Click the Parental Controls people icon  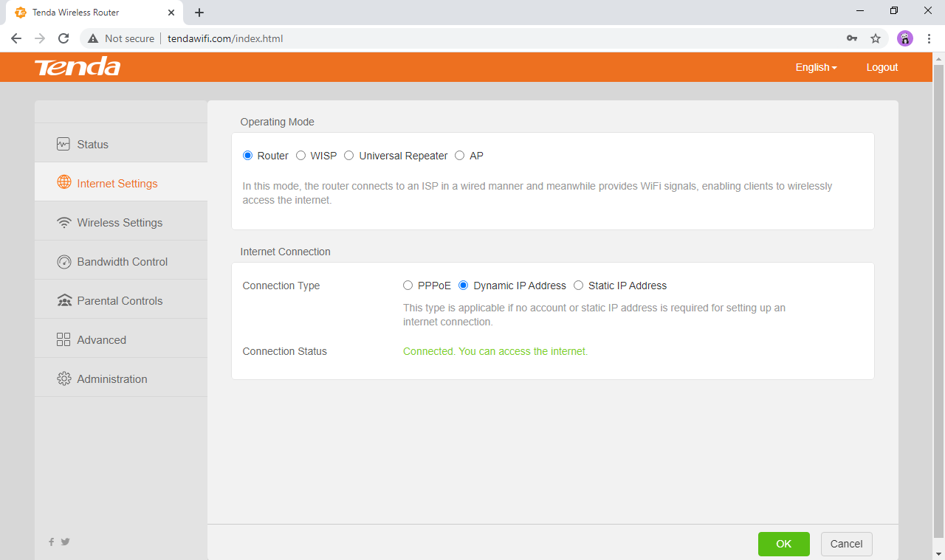[x=63, y=301]
